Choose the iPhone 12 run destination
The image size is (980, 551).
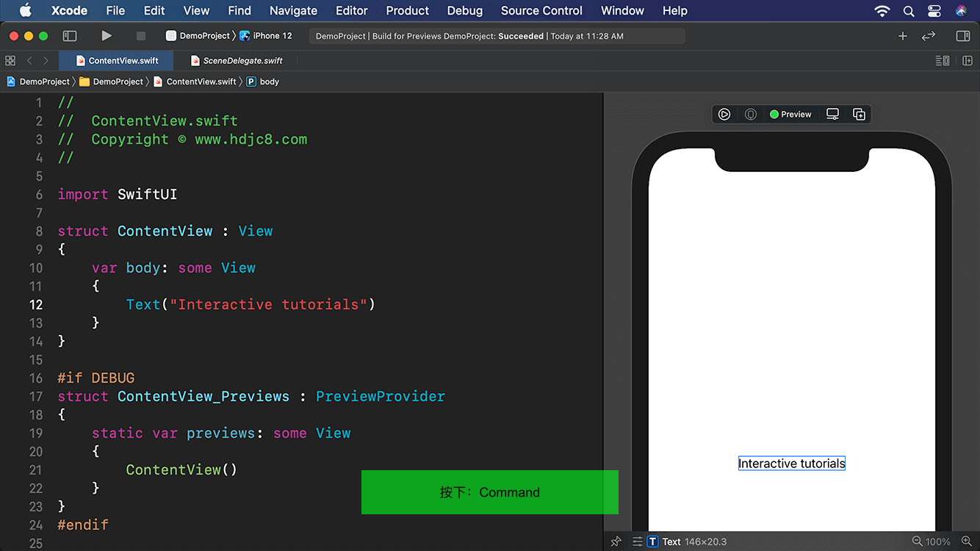click(x=266, y=36)
